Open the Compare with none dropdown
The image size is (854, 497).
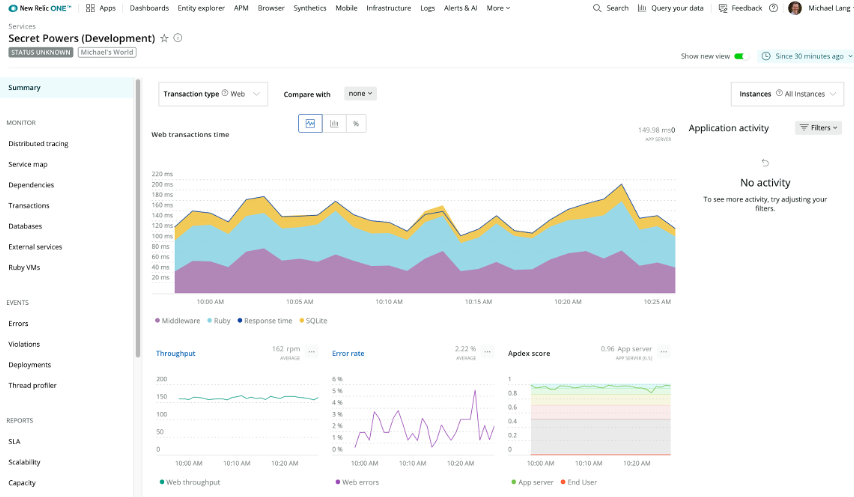(x=360, y=94)
